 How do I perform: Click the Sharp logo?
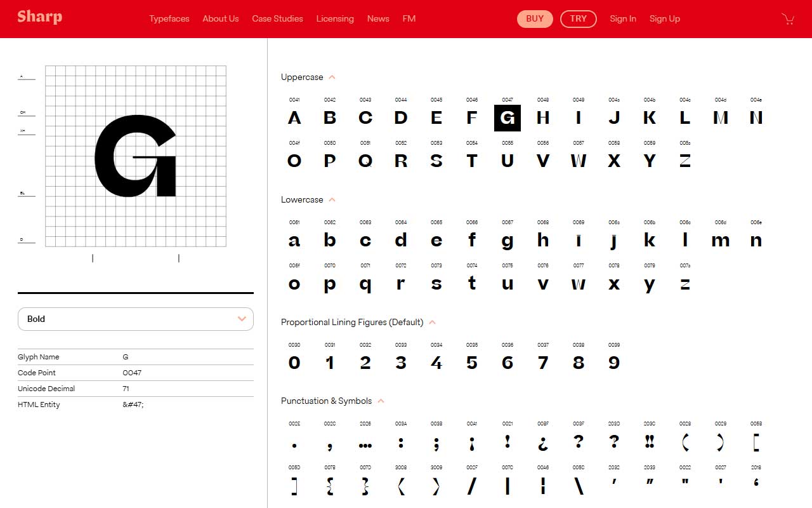pyautogui.click(x=39, y=17)
